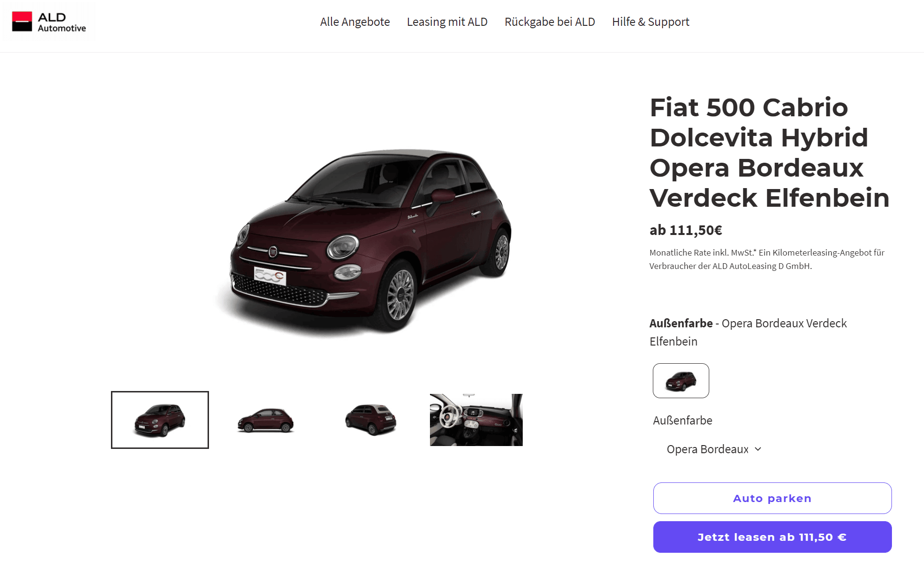Open the interior dashboard thumbnail

[x=476, y=420]
